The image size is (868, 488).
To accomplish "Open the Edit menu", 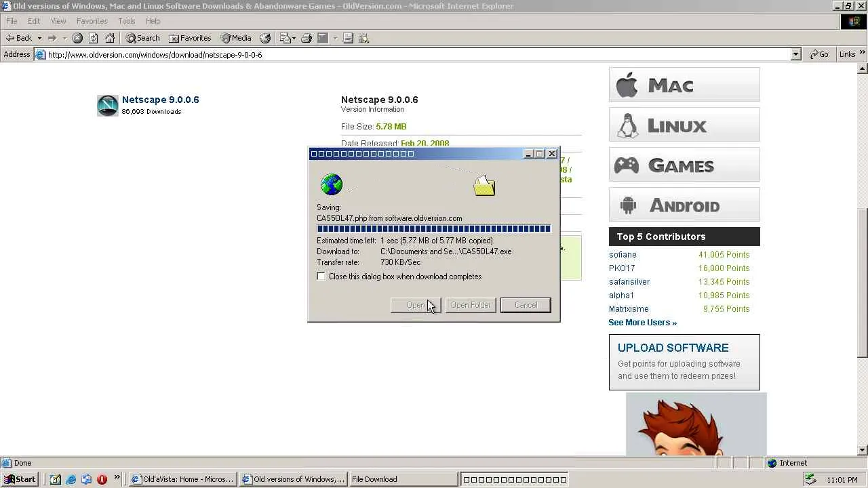I will click(x=34, y=21).
